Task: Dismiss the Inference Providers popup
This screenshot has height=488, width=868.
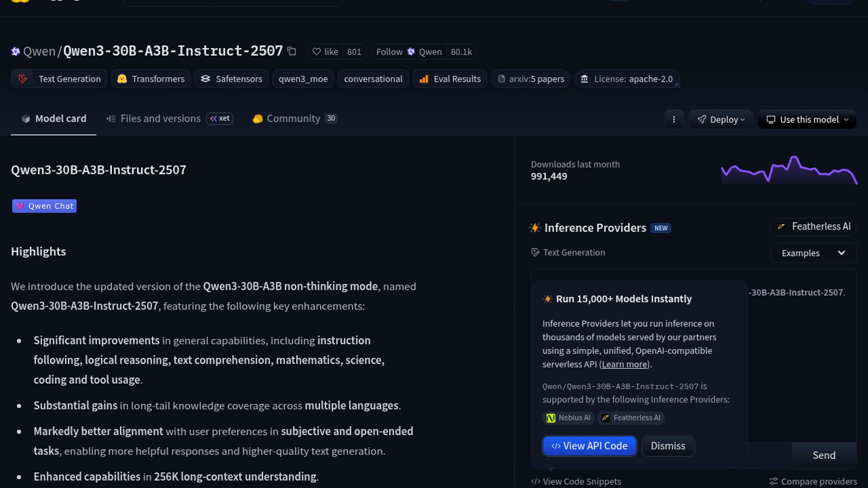Action: click(668, 446)
